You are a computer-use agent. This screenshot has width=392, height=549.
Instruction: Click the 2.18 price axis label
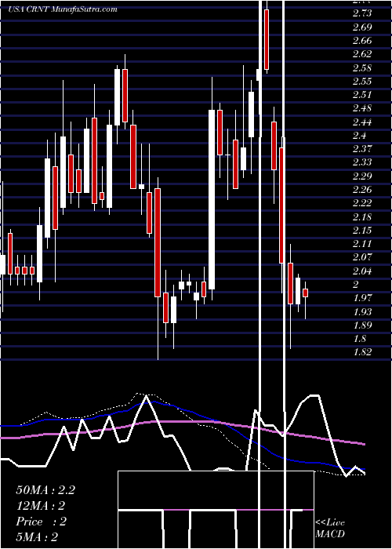[362, 216]
